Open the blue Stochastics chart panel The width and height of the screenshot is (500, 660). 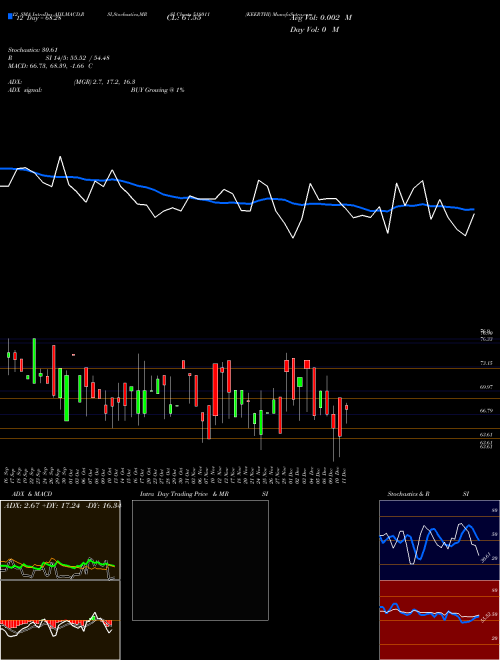point(439,540)
